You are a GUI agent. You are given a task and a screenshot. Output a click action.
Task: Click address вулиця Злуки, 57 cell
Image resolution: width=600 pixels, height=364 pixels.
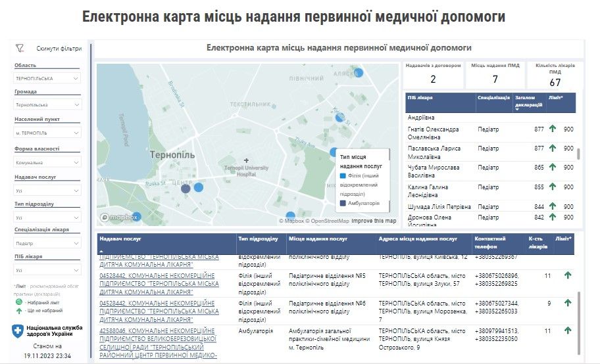(422, 279)
